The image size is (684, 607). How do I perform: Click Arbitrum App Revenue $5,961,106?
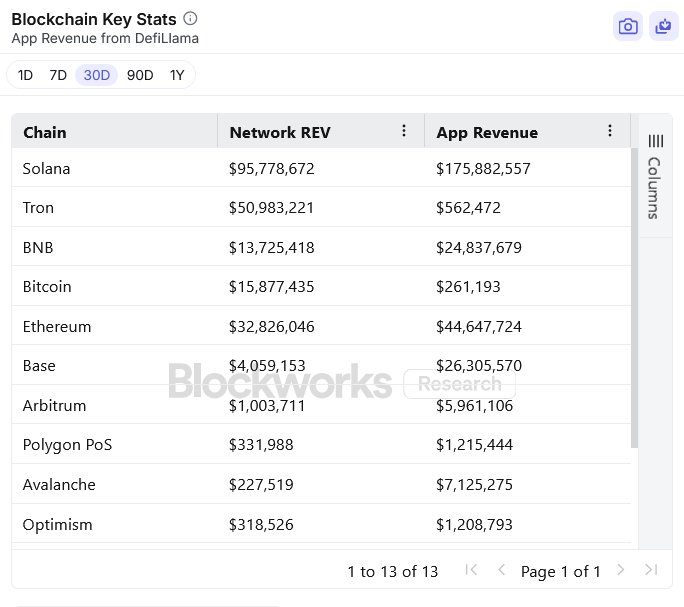(x=474, y=406)
